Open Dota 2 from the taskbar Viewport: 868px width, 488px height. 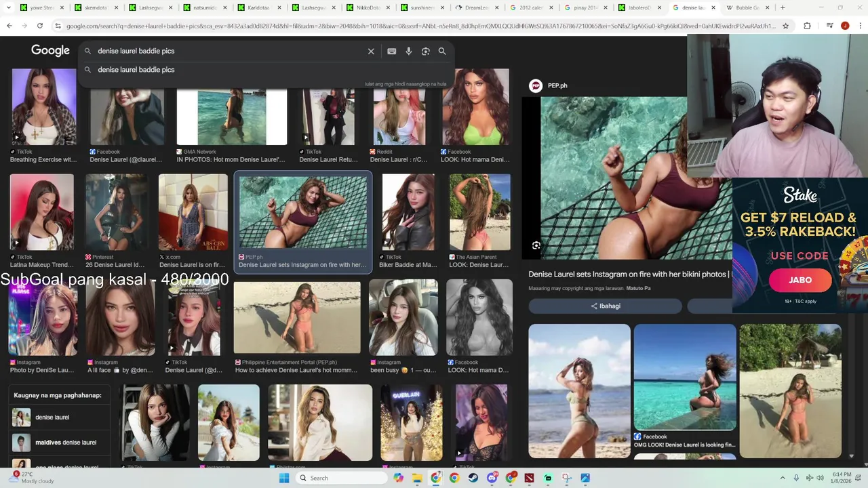click(x=529, y=478)
